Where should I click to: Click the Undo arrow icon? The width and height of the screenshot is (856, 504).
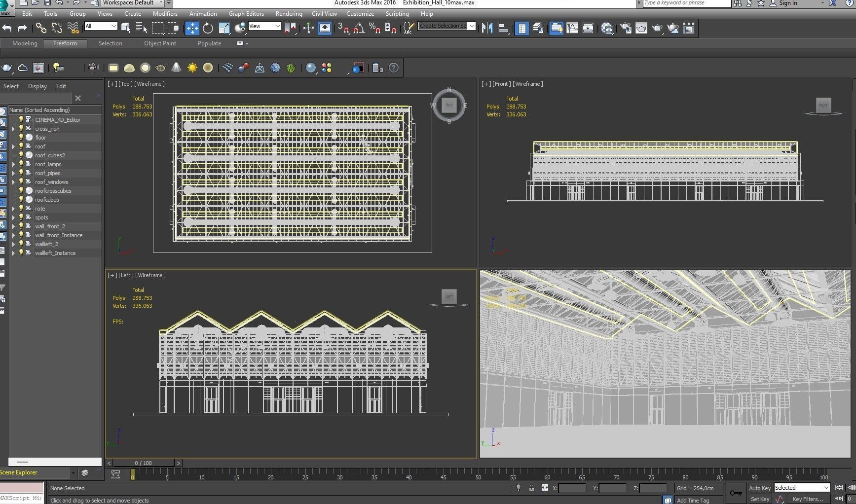pos(7,28)
